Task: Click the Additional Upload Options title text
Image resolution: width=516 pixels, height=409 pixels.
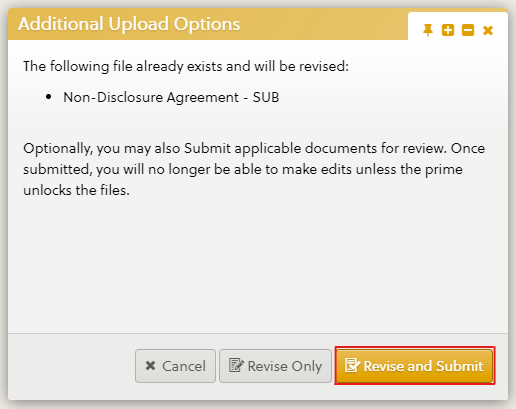Action: click(129, 24)
